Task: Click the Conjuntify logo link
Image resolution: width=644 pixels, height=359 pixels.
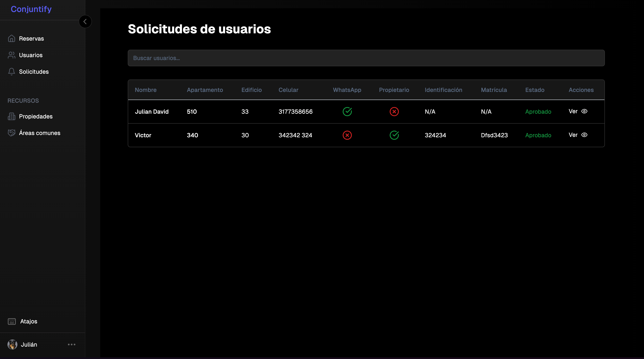Action: point(31,9)
